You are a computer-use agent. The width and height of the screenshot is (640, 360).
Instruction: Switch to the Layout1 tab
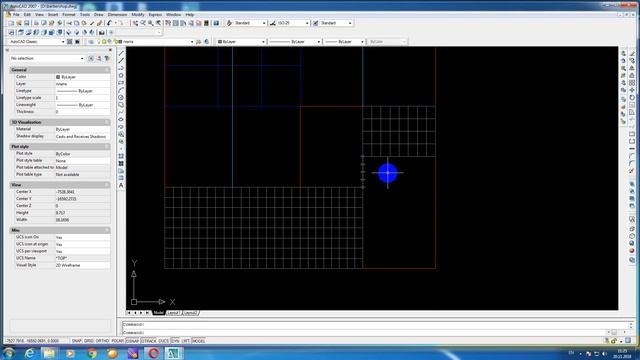[x=173, y=313]
